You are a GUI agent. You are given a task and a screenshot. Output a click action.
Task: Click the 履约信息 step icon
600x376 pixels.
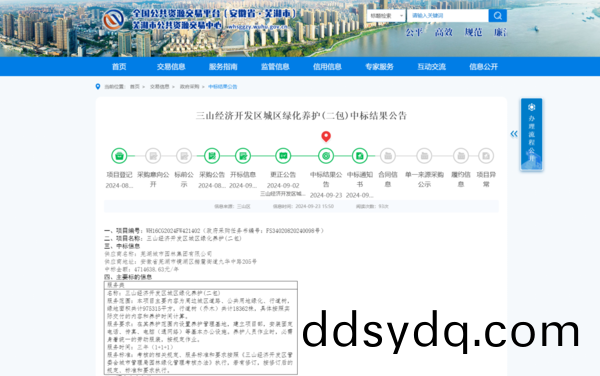click(461, 156)
